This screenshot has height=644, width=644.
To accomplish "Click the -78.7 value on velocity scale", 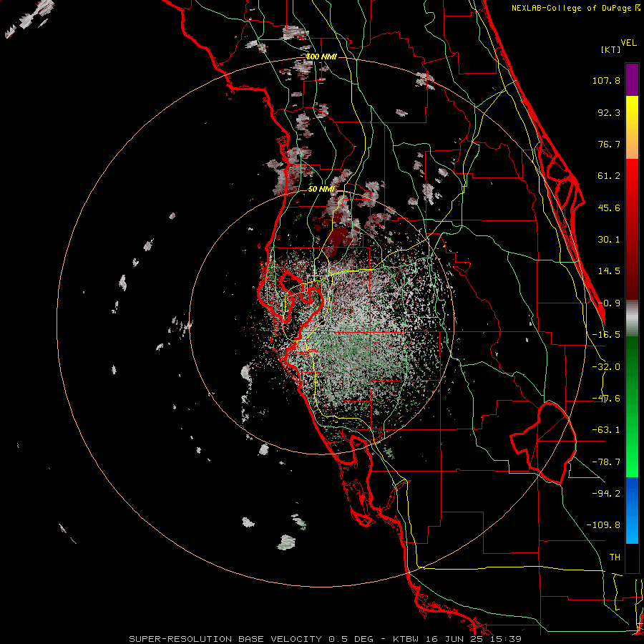I will [606, 462].
